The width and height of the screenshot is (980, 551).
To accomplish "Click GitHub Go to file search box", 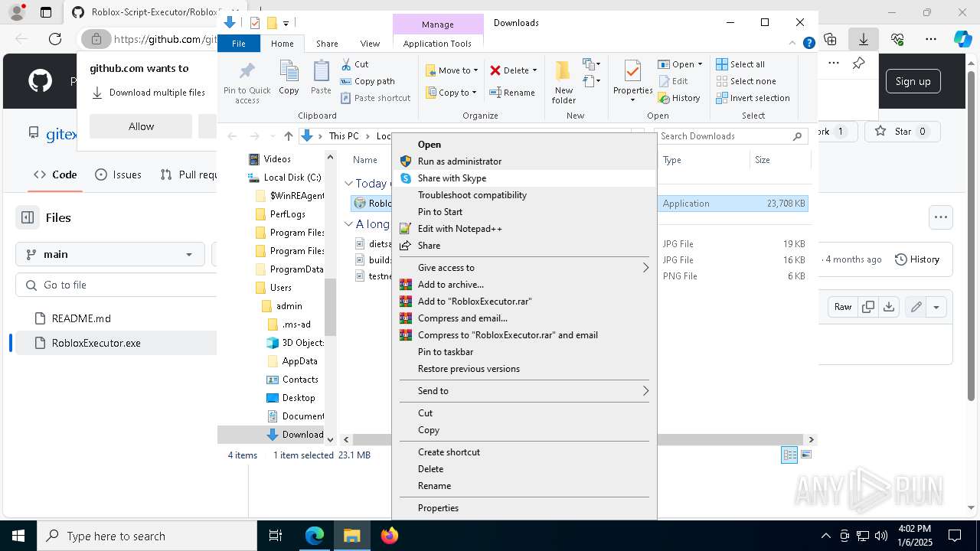I will click(x=116, y=285).
